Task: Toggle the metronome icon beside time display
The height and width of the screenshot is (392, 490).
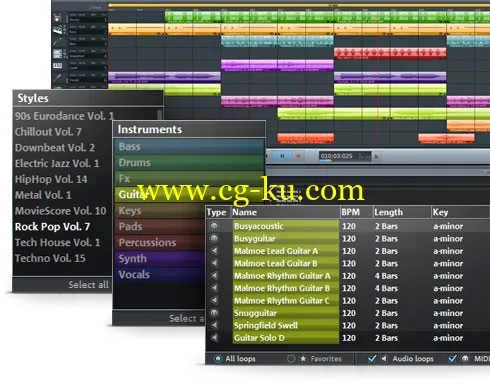Action: [376, 156]
